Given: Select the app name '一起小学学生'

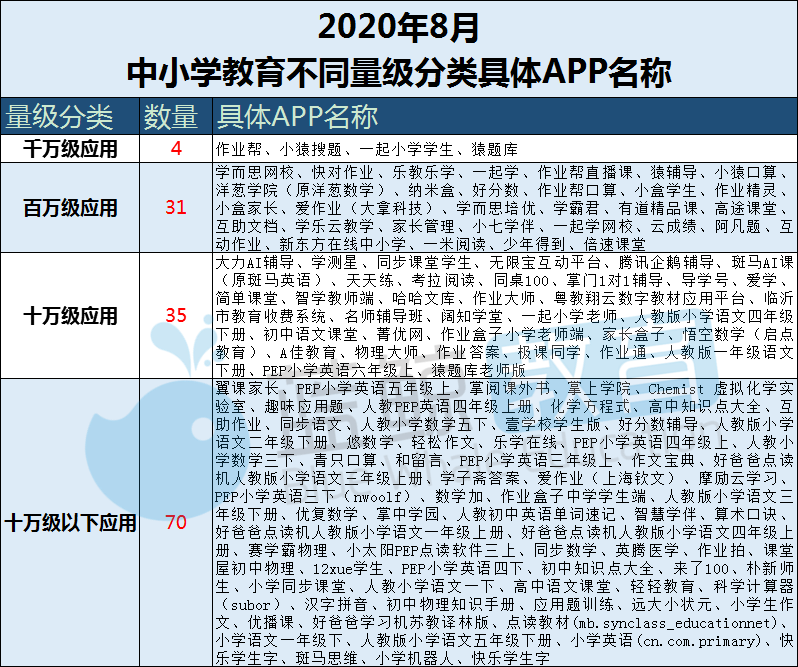Looking at the screenshot, I should 406,150.
